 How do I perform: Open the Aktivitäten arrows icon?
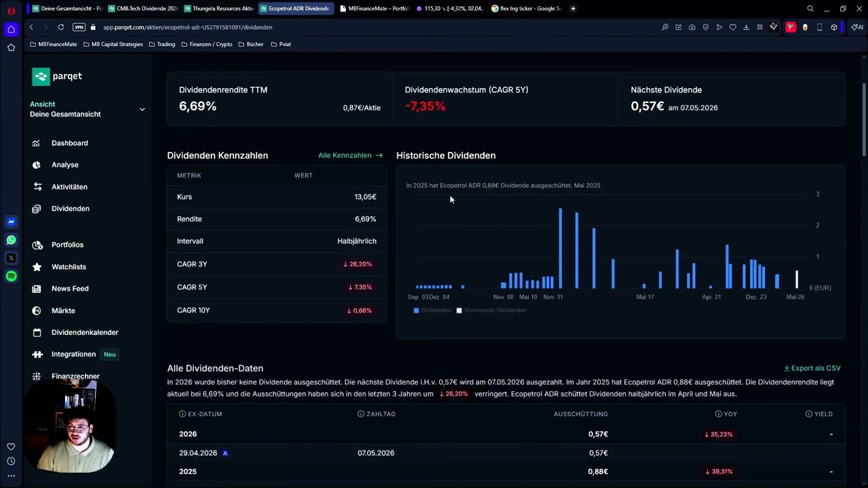tap(37, 186)
